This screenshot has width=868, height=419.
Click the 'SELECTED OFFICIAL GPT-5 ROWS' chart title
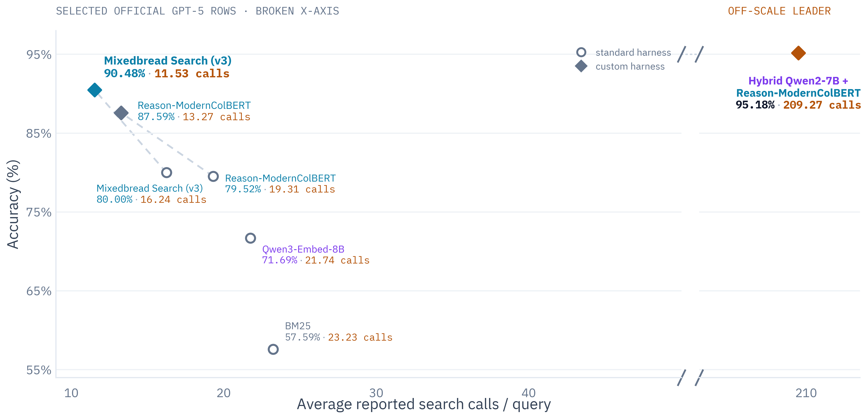(x=146, y=11)
